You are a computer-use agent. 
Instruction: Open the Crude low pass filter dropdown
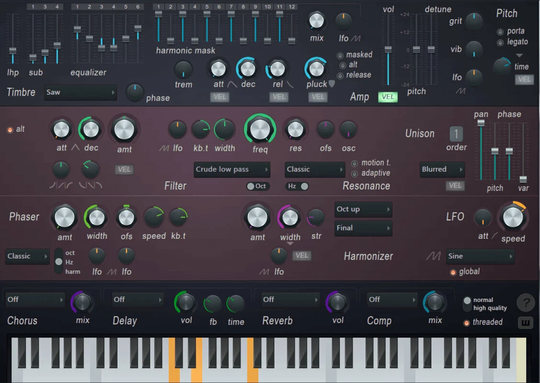[232, 169]
